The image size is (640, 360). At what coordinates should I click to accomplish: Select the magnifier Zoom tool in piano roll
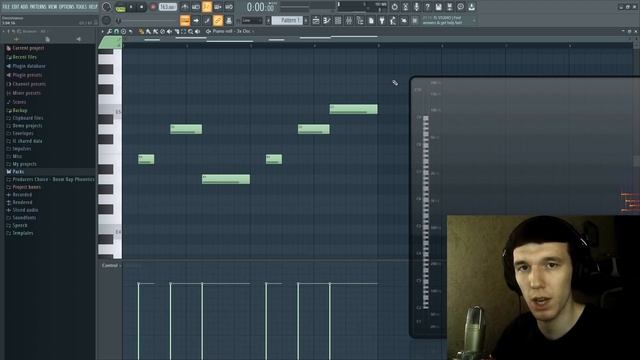pyautogui.click(x=191, y=31)
